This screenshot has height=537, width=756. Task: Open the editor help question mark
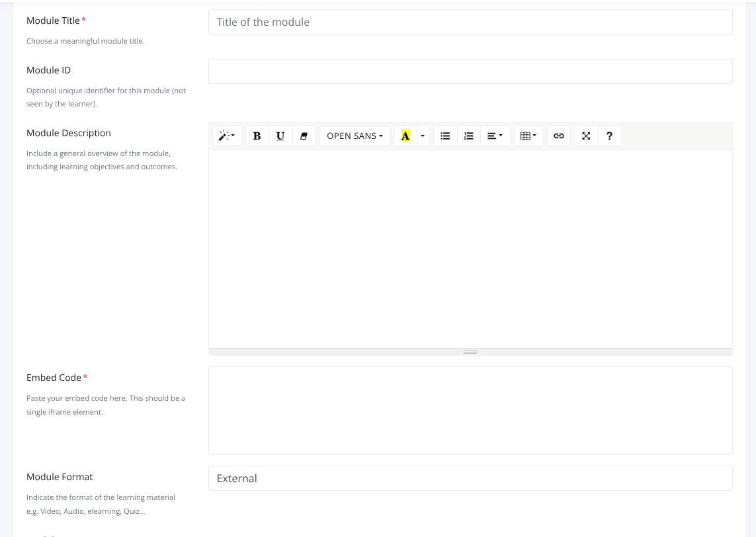[x=609, y=136]
